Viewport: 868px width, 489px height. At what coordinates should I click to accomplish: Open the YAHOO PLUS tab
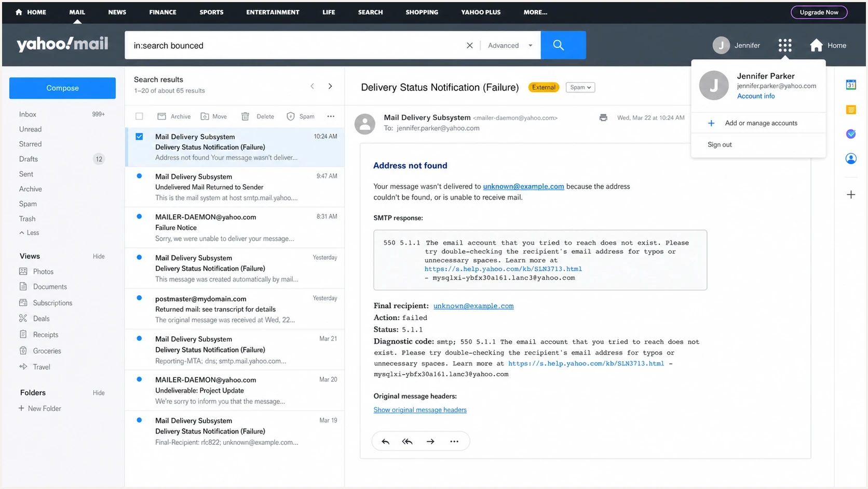tap(481, 12)
